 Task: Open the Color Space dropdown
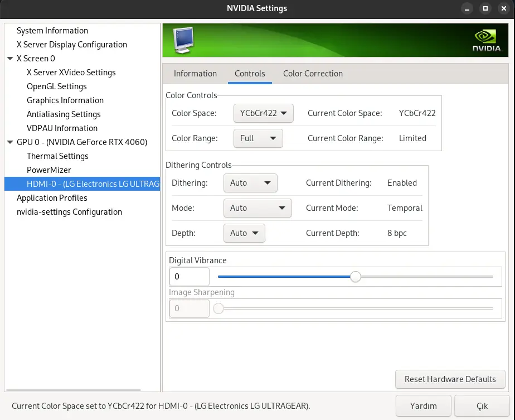264,113
